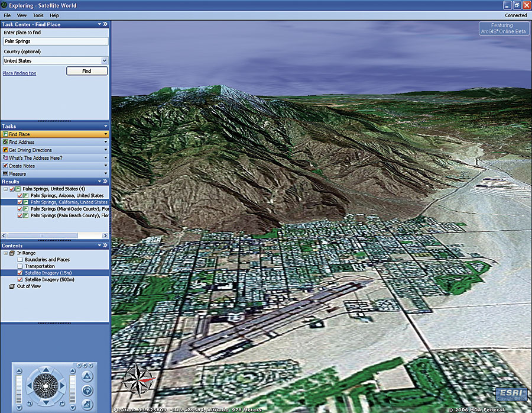The height and width of the screenshot is (413, 532).
Task: Open the Find Place row dropdown arrow
Action: pos(106,134)
